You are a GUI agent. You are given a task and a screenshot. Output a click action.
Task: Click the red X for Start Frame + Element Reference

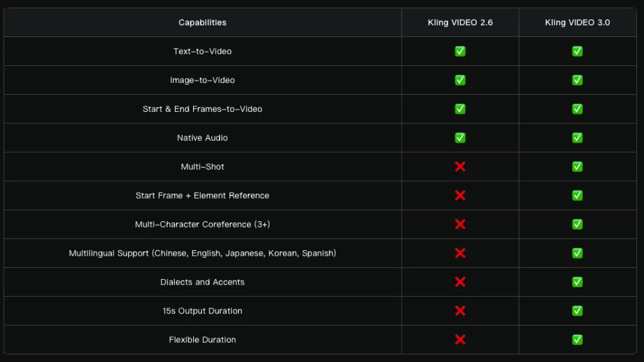(460, 195)
